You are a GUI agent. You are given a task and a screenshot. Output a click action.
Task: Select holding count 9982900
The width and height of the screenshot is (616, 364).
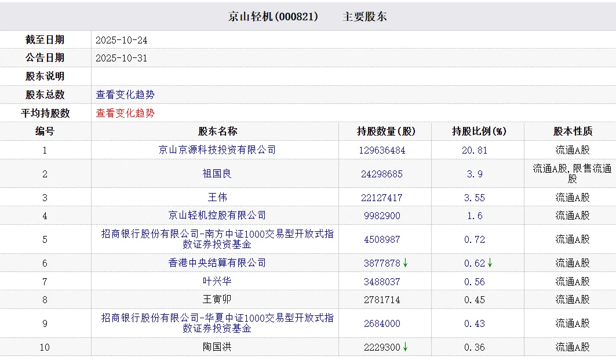382,216
